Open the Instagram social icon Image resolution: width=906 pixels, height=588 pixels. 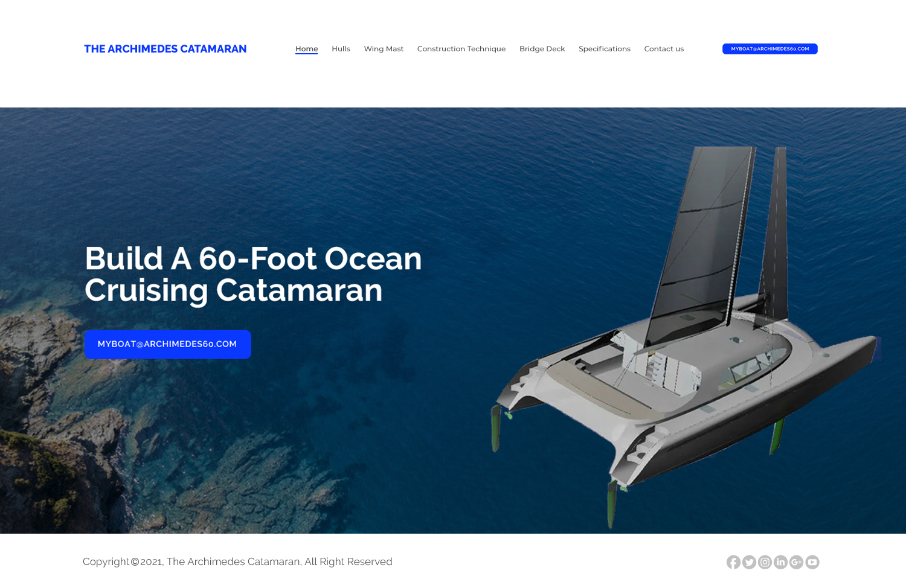(x=765, y=562)
